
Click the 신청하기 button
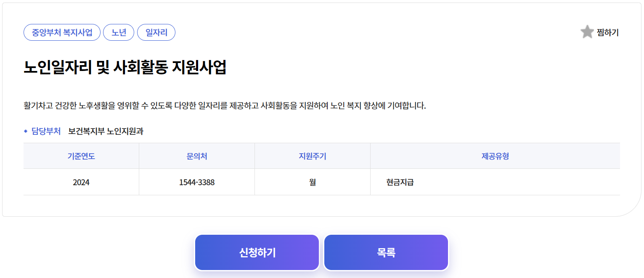257,252
